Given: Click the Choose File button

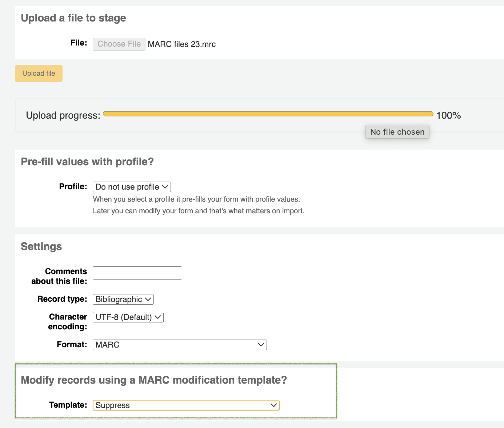Looking at the screenshot, I should [x=119, y=44].
